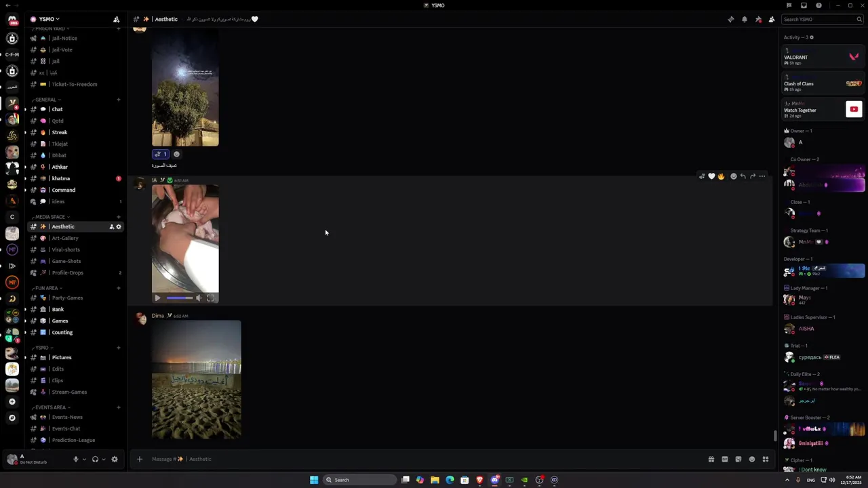
Task: Open the Command channel
Action: (76, 190)
